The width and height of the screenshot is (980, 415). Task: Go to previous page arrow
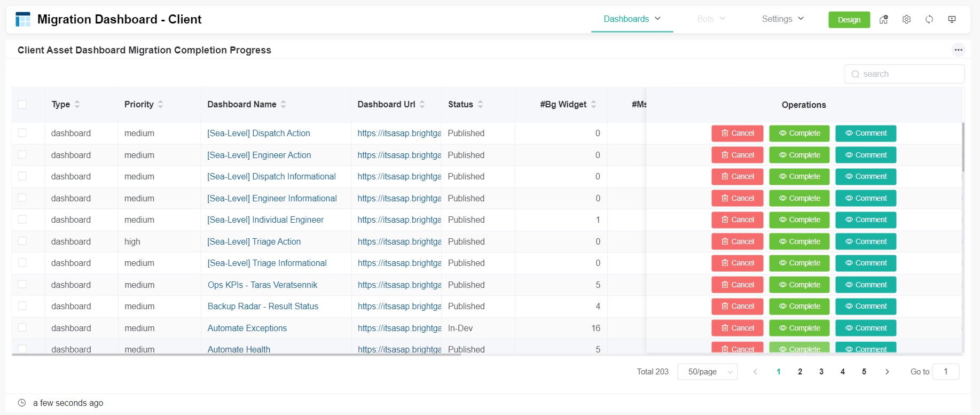click(x=755, y=372)
